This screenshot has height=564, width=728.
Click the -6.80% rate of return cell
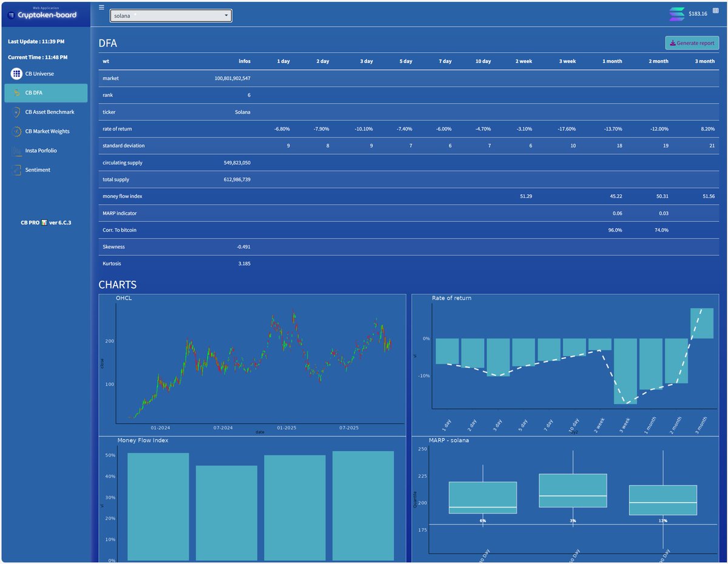pos(282,129)
